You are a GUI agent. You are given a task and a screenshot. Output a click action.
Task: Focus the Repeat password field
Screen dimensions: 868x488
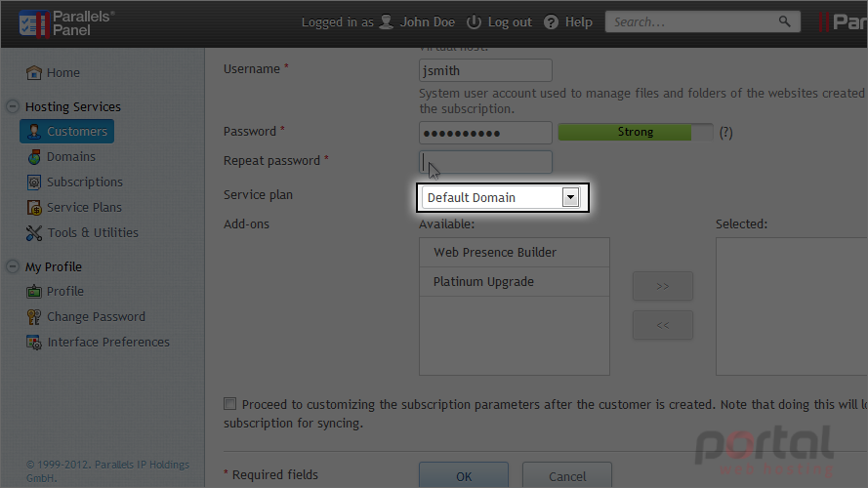click(485, 162)
